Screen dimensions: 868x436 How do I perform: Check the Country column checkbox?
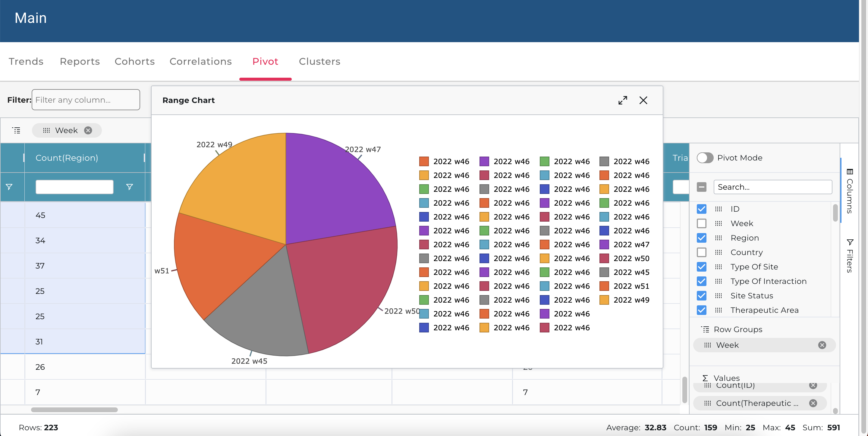pyautogui.click(x=702, y=253)
